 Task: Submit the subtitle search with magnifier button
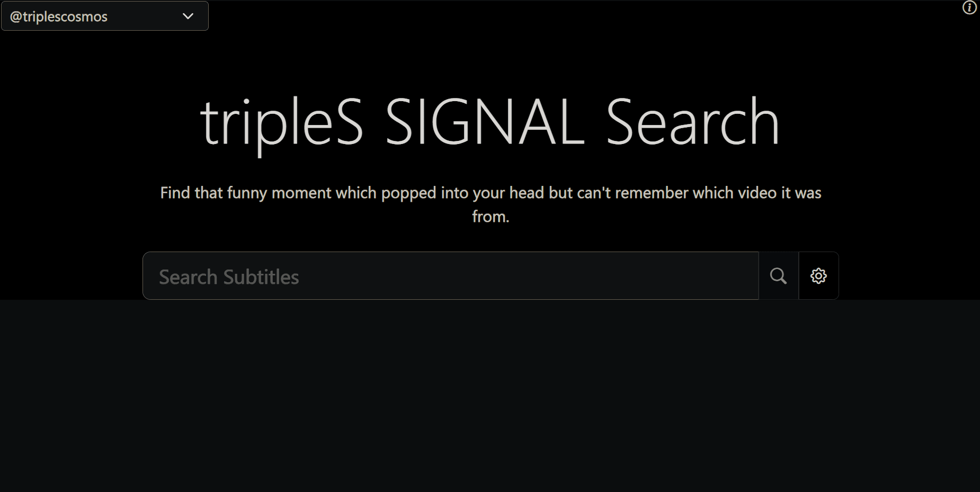[x=778, y=276]
